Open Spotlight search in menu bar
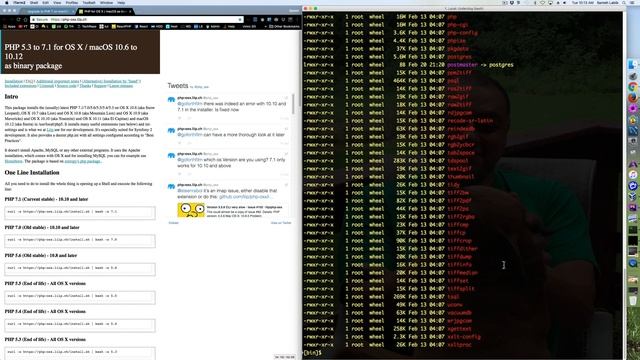The image size is (640, 360). click(x=624, y=2)
